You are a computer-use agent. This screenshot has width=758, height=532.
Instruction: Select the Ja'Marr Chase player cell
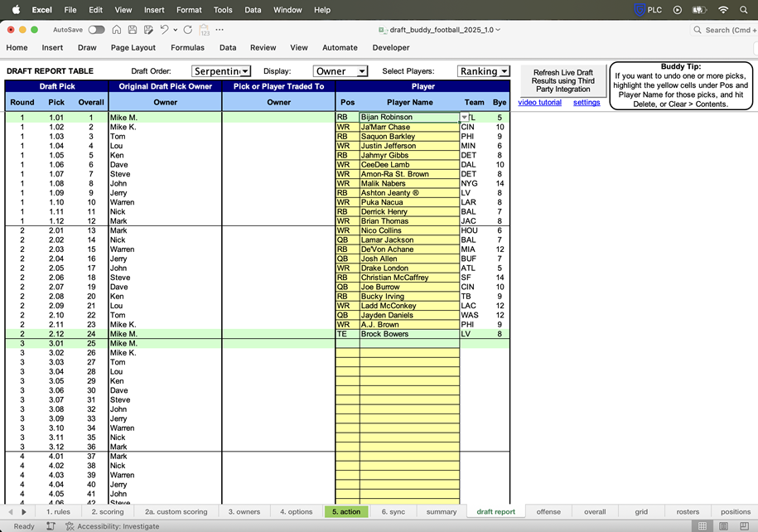coord(409,127)
